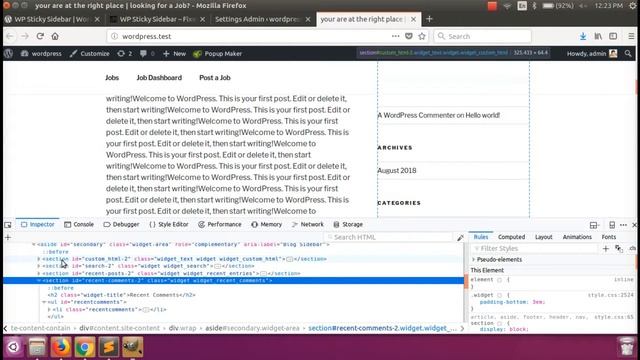This screenshot has height=360, width=640.
Task: Open a new browser tab
Action: coord(429,19)
